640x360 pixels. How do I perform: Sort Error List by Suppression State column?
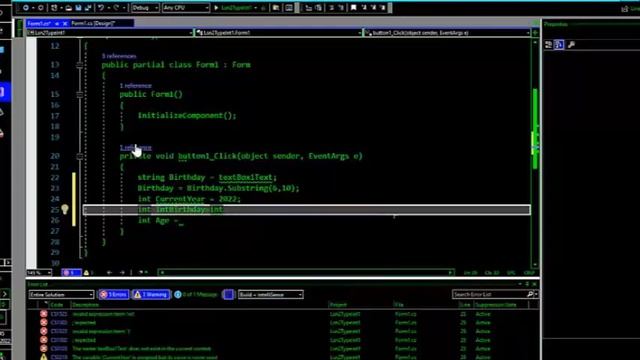click(501, 305)
